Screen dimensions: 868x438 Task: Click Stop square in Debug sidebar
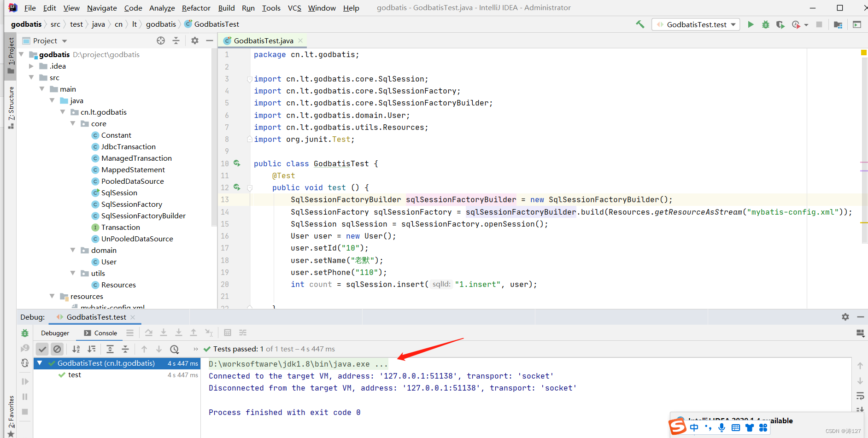(x=25, y=412)
